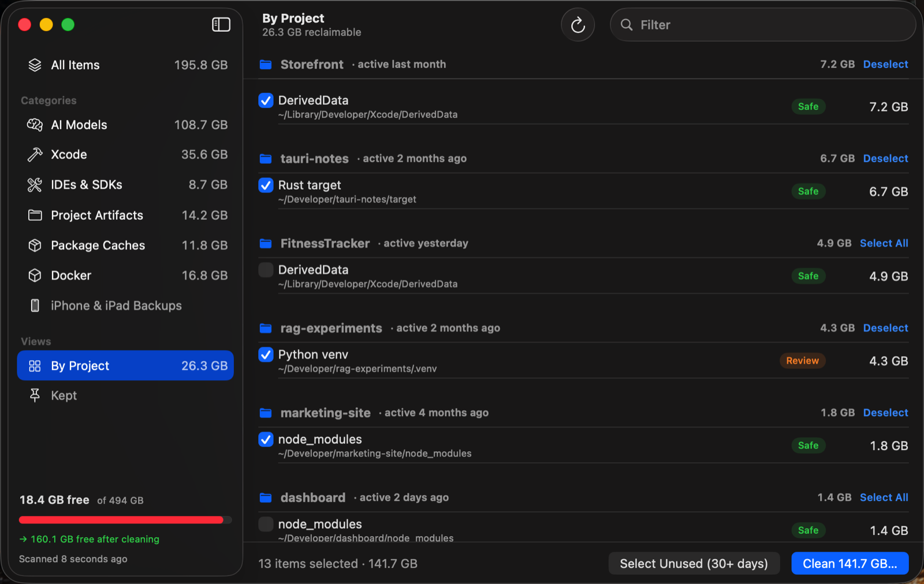The image size is (924, 584).
Task: Open the Docker category
Action: pos(125,275)
